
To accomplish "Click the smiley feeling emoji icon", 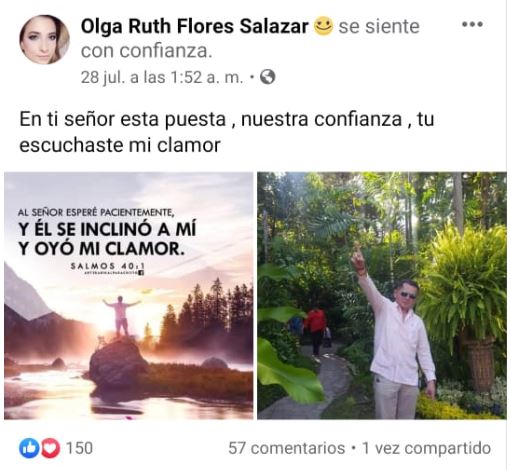I will point(323,26).
